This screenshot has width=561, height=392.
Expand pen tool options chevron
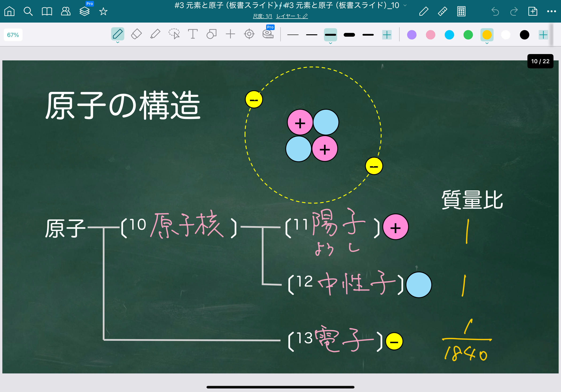[117, 43]
